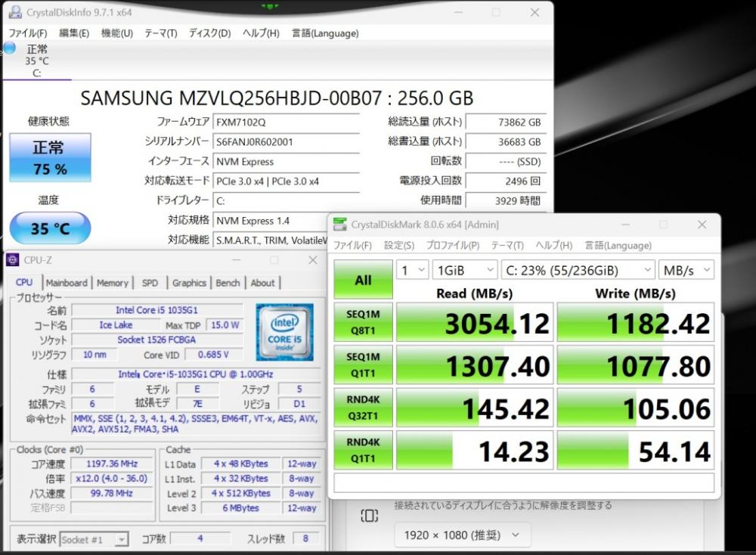
Task: Run the RND4K Q1T1 benchmark
Action: (x=363, y=450)
